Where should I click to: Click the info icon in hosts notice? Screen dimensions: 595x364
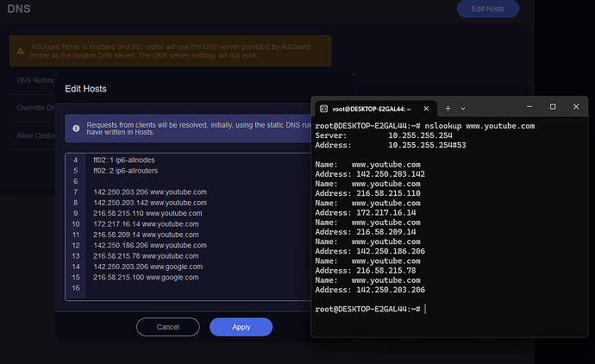coord(76,129)
